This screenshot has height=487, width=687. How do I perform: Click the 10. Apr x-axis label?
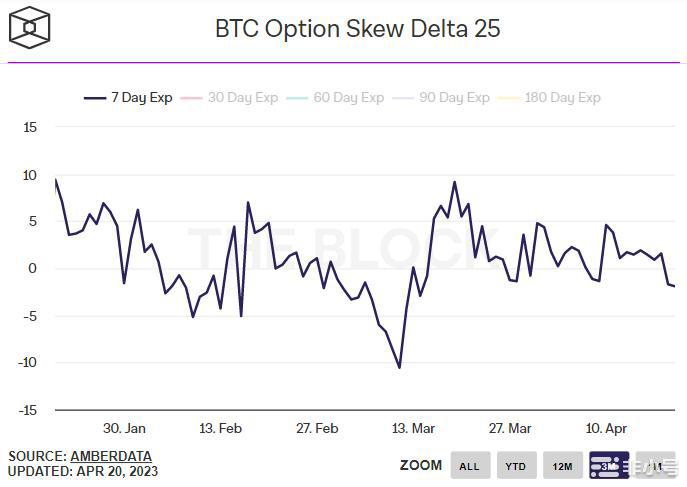[606, 428]
